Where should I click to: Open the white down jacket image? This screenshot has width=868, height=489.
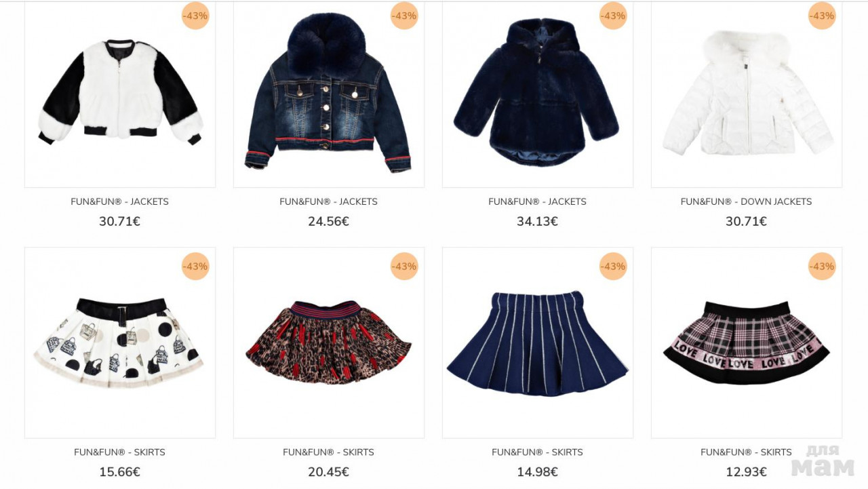(x=746, y=93)
